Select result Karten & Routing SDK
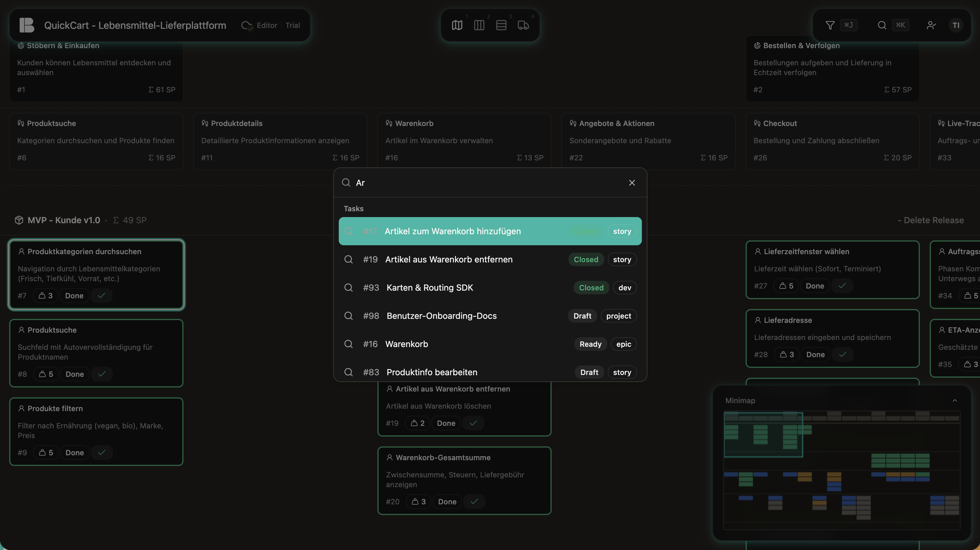This screenshot has height=550, width=980. point(430,288)
